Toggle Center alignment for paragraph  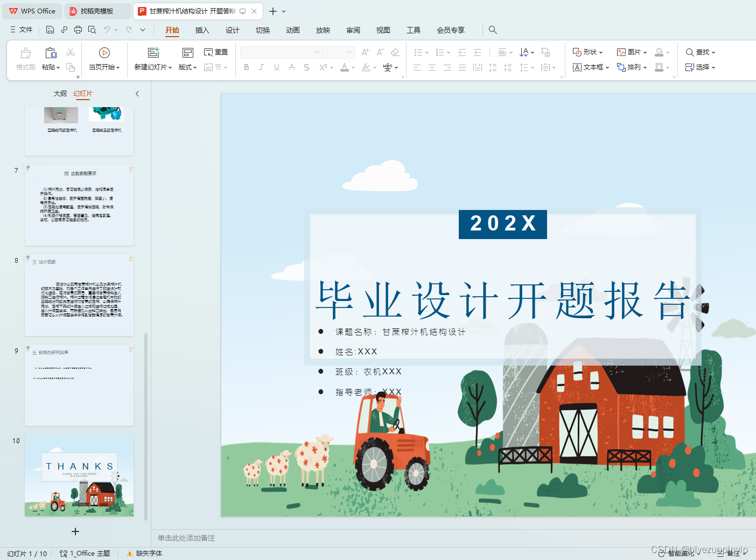(x=432, y=67)
